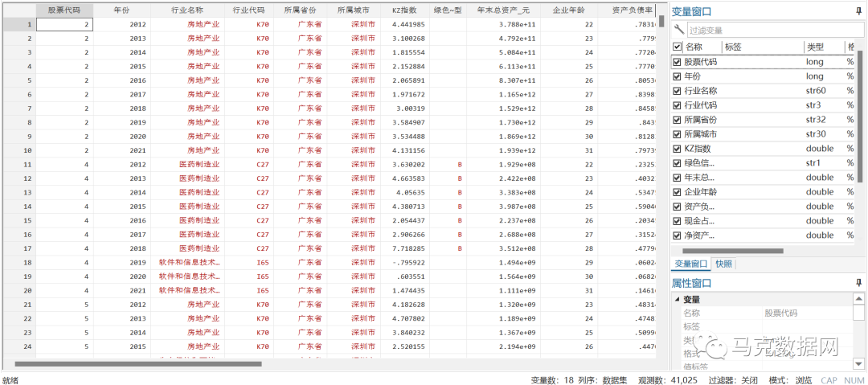Image resolution: width=868 pixels, height=385 pixels.
Task: Select the 净资产... variable row
Action: click(764, 236)
